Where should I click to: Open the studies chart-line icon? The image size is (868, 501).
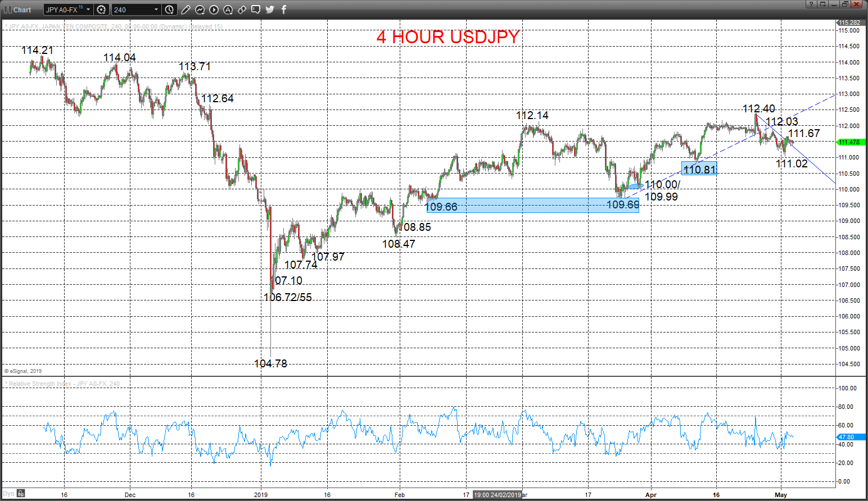(200, 10)
